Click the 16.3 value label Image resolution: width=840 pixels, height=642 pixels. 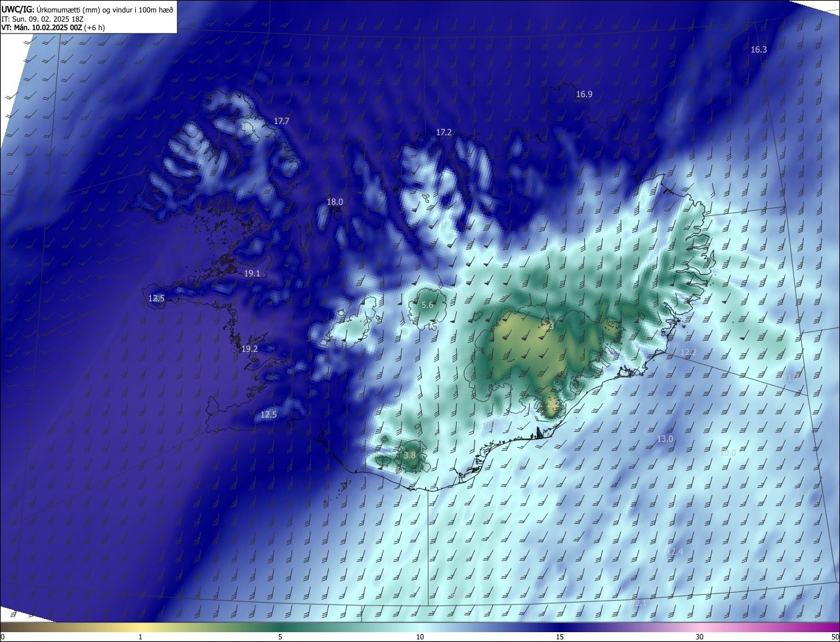coord(759,50)
